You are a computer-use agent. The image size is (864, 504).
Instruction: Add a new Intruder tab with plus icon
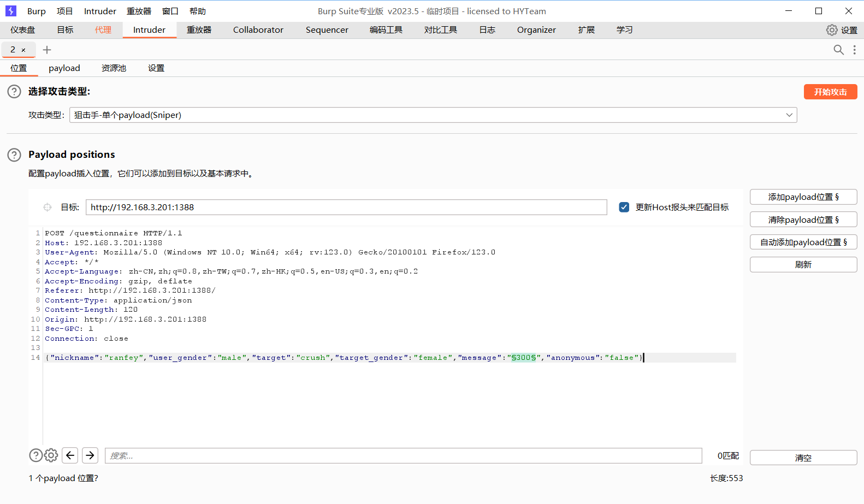47,50
